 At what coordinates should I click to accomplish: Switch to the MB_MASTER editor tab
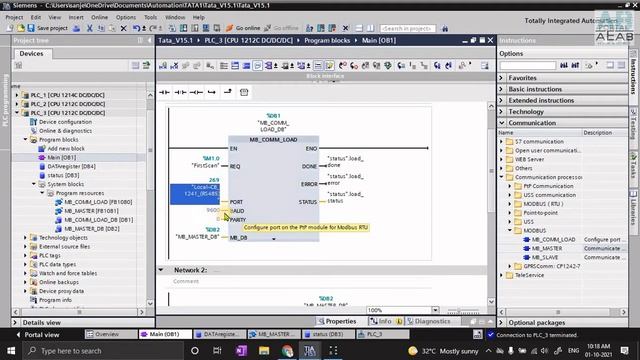pyautogui.click(x=274, y=334)
